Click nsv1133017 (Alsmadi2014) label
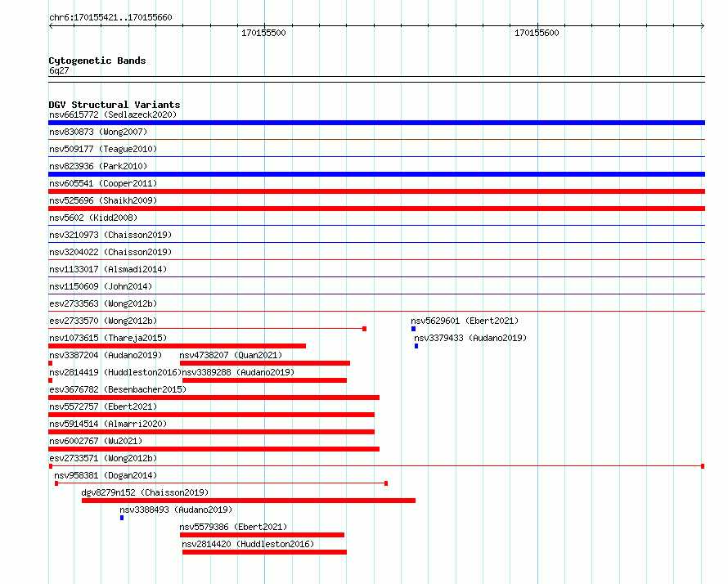 click(x=108, y=269)
